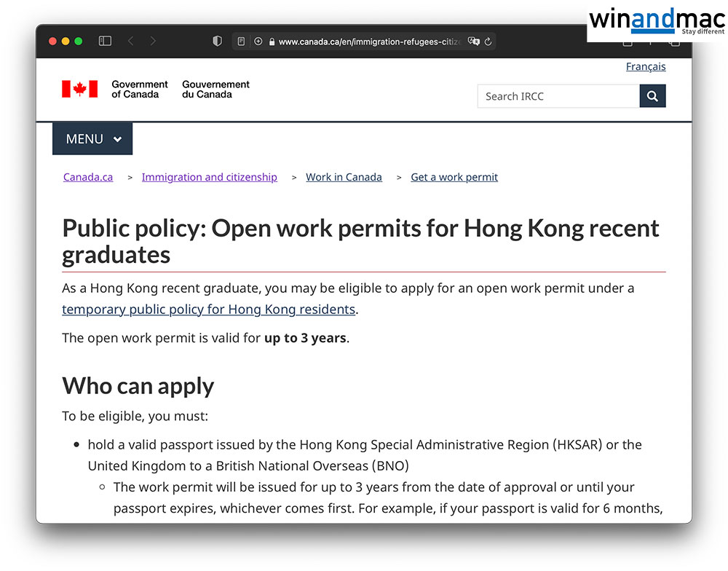
Task: Click the magnifier search button
Action: pyautogui.click(x=652, y=96)
